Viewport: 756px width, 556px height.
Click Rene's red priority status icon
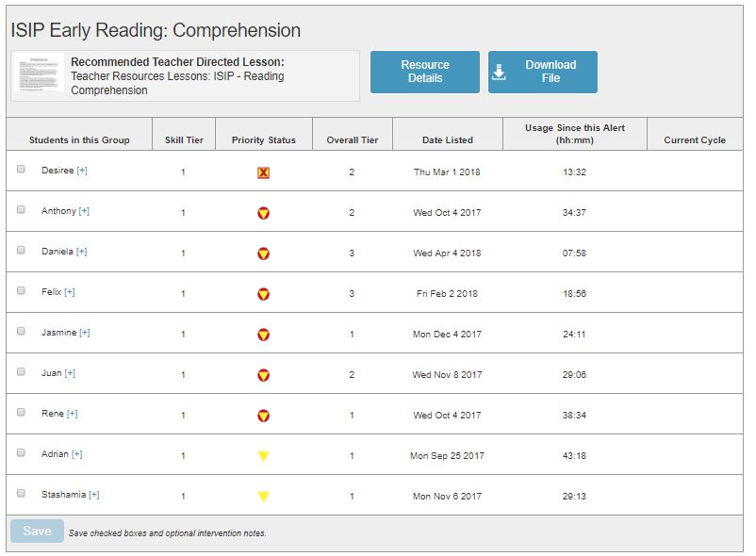263,416
